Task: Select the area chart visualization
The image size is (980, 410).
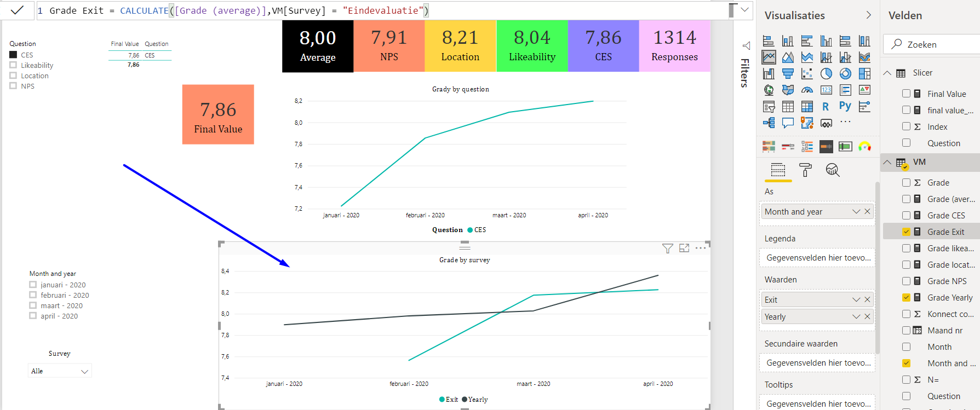Action: tap(788, 57)
